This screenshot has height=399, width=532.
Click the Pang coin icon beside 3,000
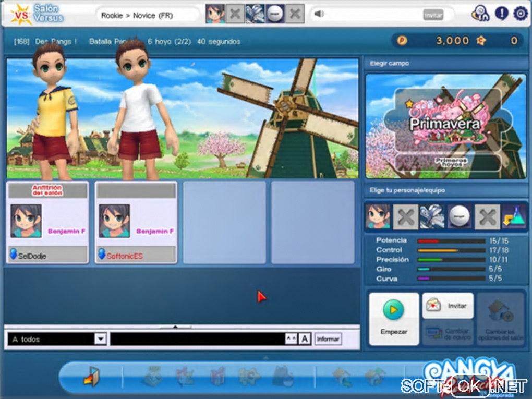[x=402, y=41]
